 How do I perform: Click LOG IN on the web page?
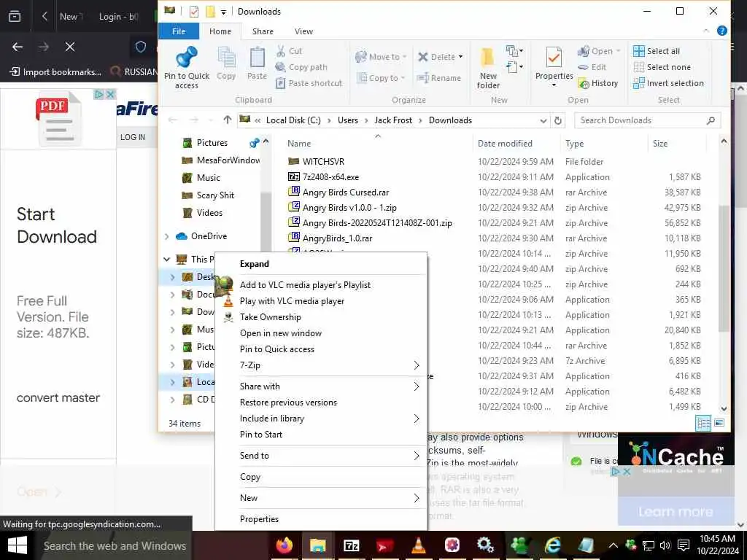tap(133, 137)
